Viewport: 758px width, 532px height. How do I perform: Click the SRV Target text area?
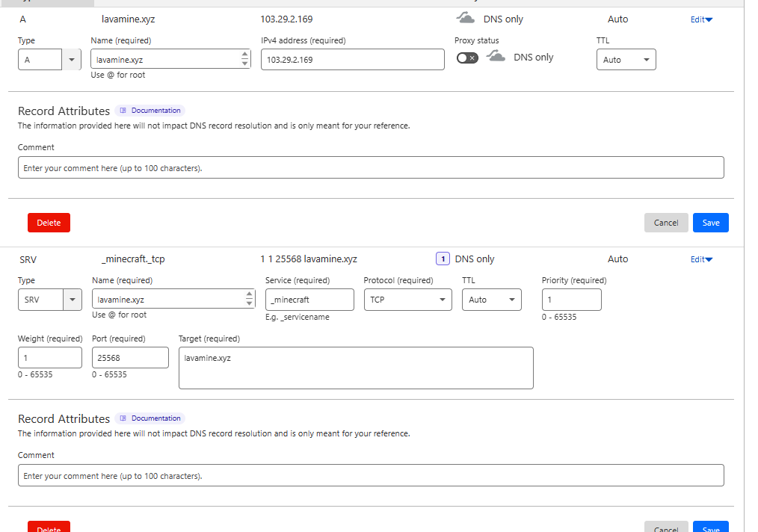click(355, 368)
